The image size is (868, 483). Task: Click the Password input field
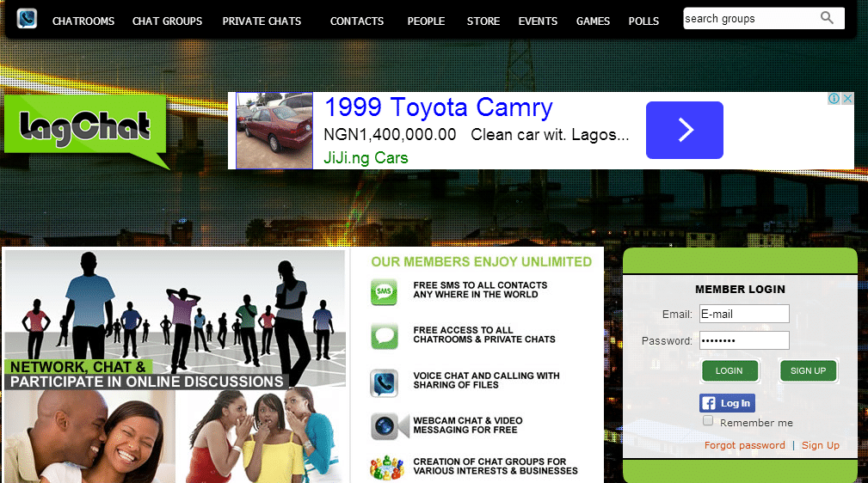click(x=744, y=340)
